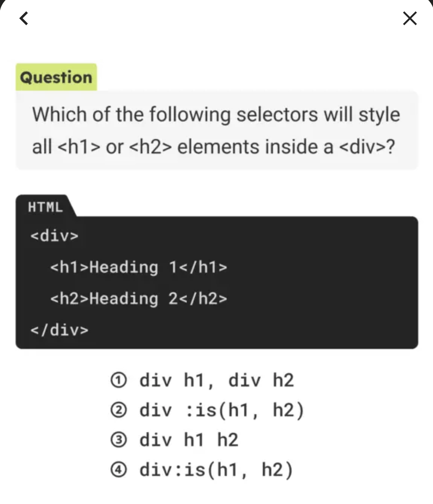Choose answer text "div h1 h2"

(x=189, y=440)
